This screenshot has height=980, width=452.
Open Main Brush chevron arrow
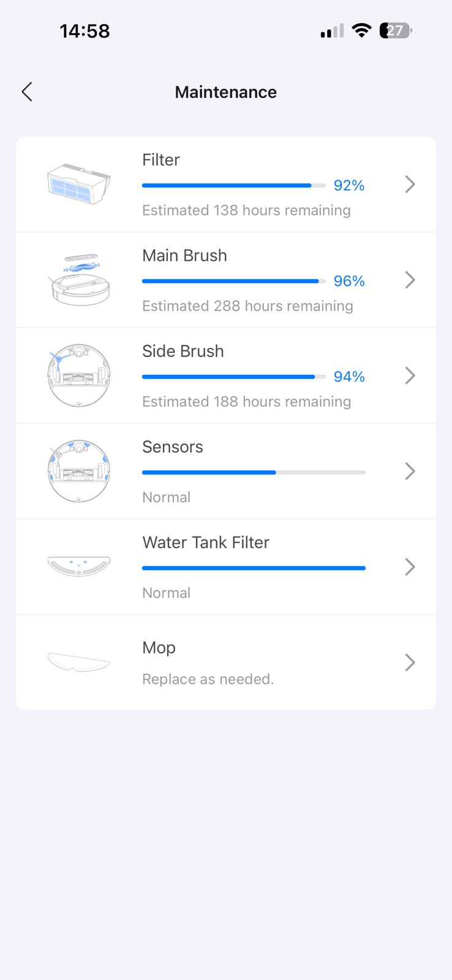click(x=410, y=280)
